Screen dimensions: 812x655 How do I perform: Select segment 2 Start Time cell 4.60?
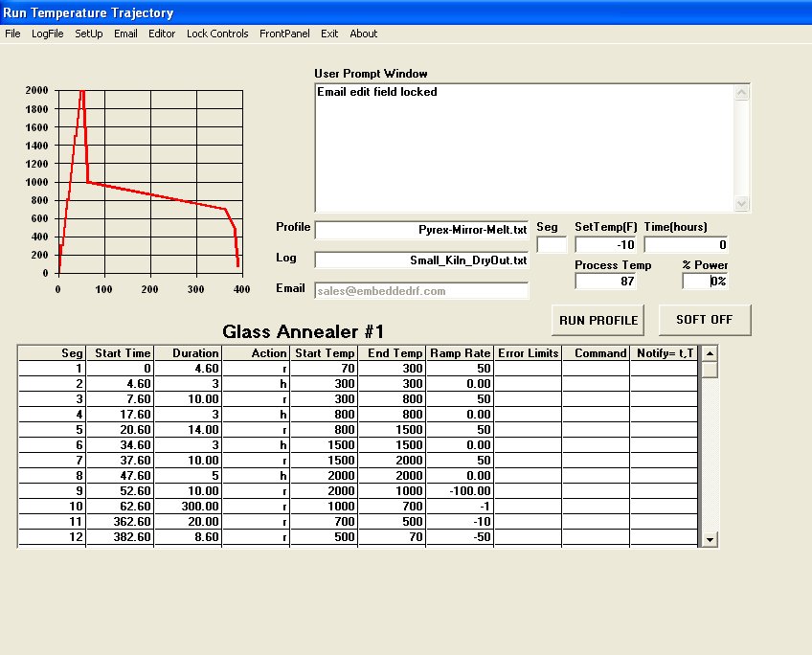tap(120, 384)
